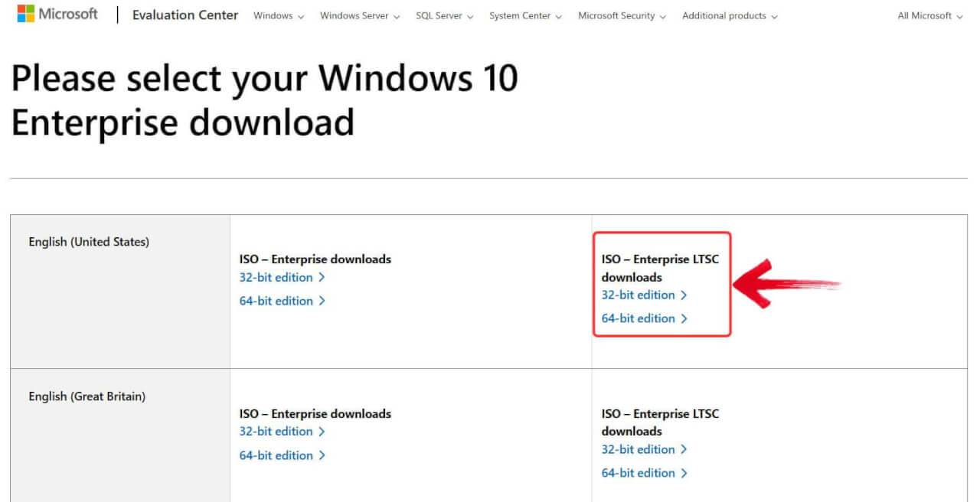980x502 pixels.
Task: Open the All Microsoft dropdown
Action: tap(928, 15)
